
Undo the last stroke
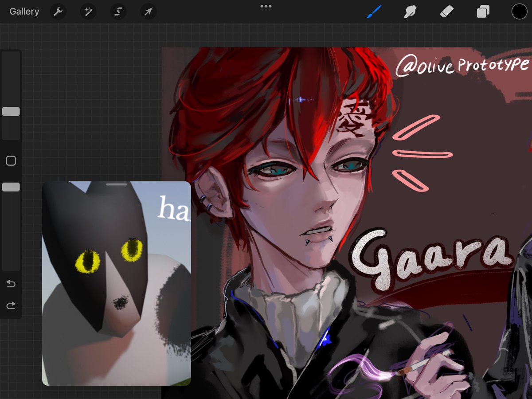[11, 284]
